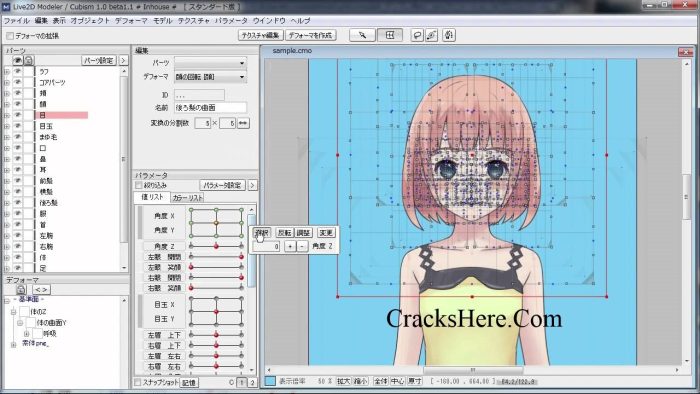Click the center point of 目玉 XY grid
This screenshot has height=394, width=700.
coord(217,311)
